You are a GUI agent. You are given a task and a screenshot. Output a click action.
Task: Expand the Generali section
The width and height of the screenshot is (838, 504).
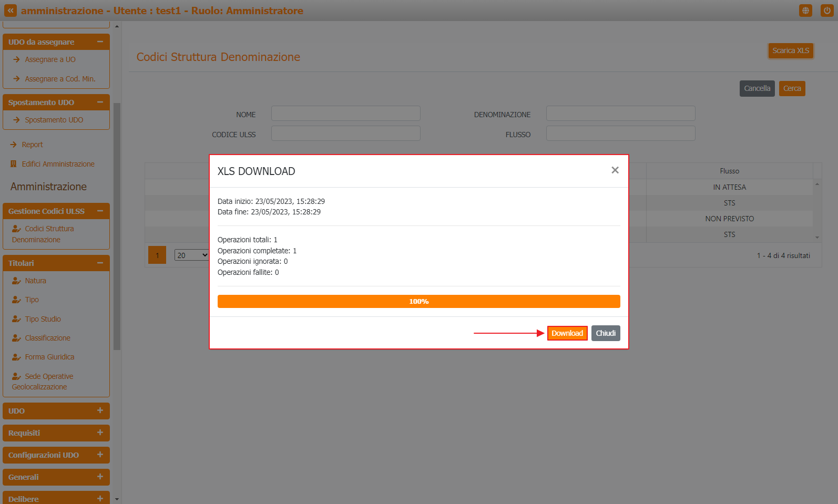point(100,477)
